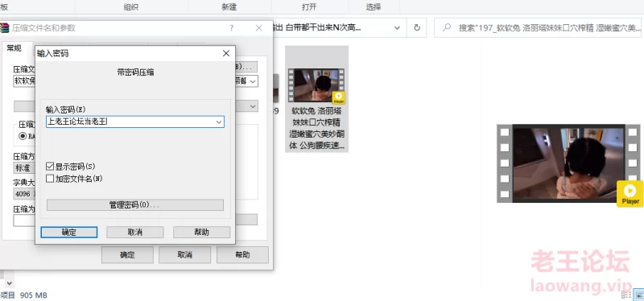Click the refresh icon beside address bar
The width and height of the screenshot is (644, 301).
pos(417,28)
